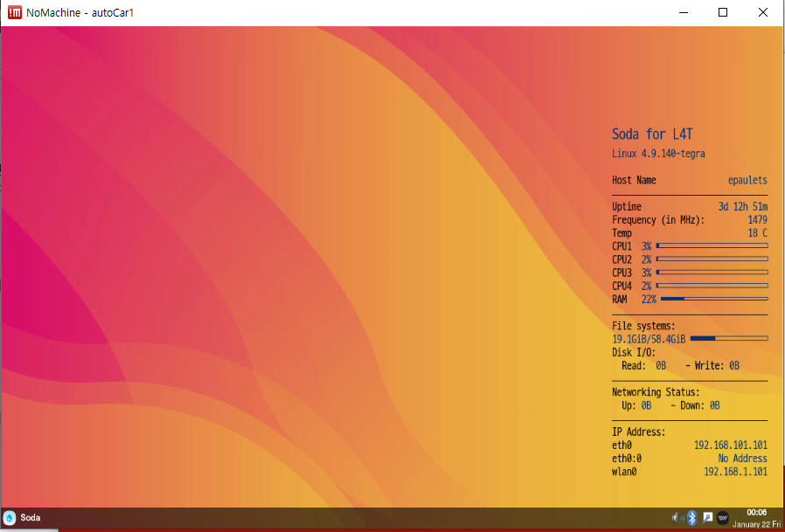Open the network connection tray icon
Viewport: 785px width, 532px height.
707,517
